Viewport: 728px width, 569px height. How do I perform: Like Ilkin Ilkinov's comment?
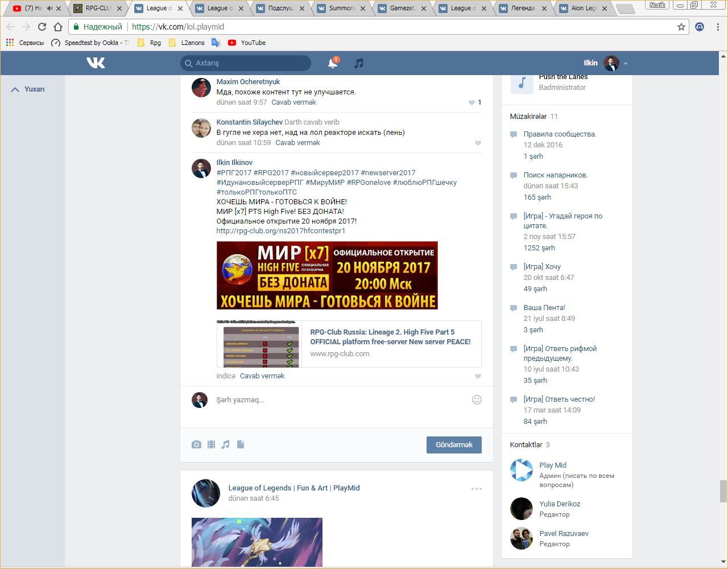478,376
